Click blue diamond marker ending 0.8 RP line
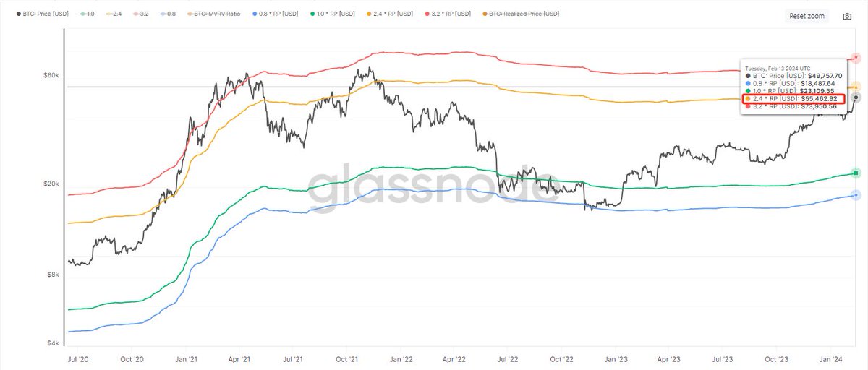The height and width of the screenshot is (370, 868). click(x=856, y=195)
